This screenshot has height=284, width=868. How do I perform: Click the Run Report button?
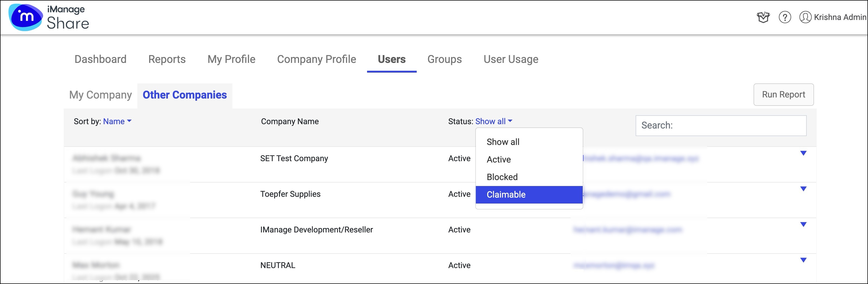(x=784, y=95)
